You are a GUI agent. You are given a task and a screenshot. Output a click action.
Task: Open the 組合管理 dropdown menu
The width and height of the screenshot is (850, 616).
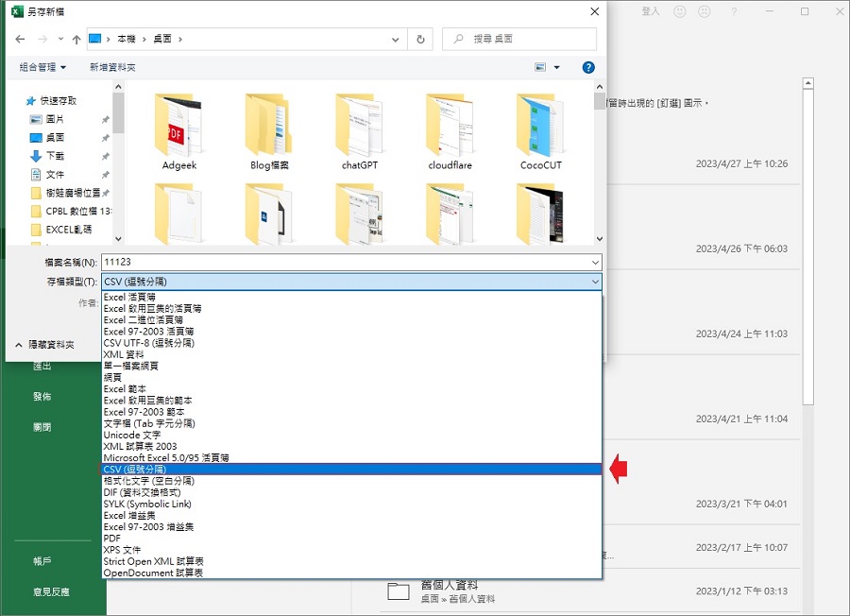tap(42, 68)
